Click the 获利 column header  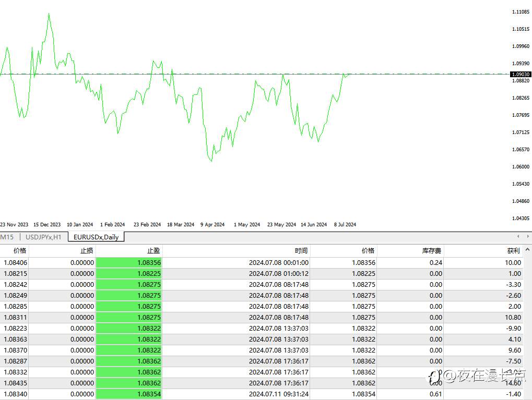tap(513, 251)
